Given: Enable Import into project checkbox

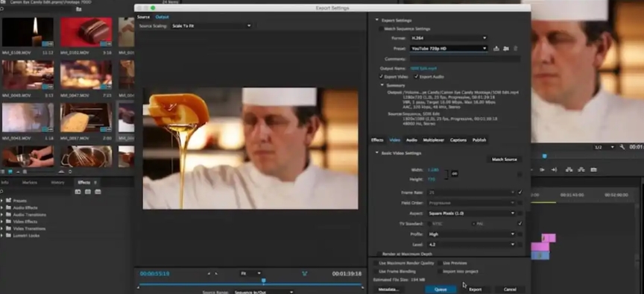Looking at the screenshot, I should (x=440, y=272).
